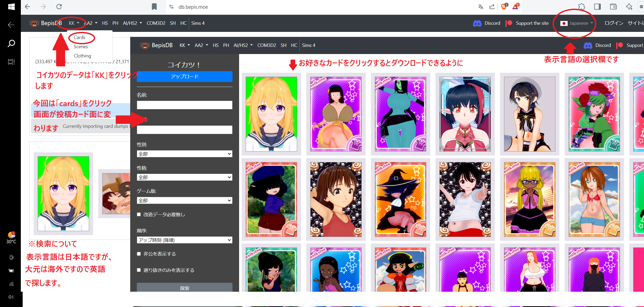This screenshot has height=307, width=644.
Task: Open the Wi-Fi network indicator
Action: (11, 284)
